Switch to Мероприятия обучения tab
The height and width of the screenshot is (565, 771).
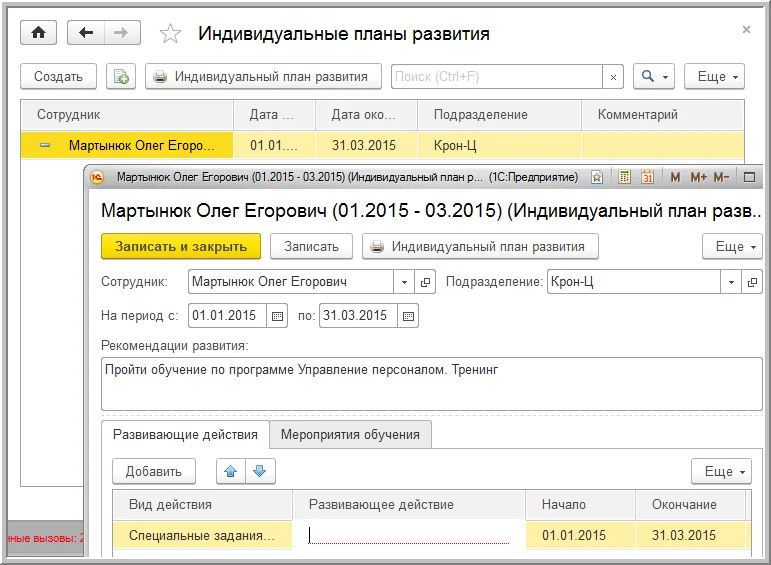350,435
